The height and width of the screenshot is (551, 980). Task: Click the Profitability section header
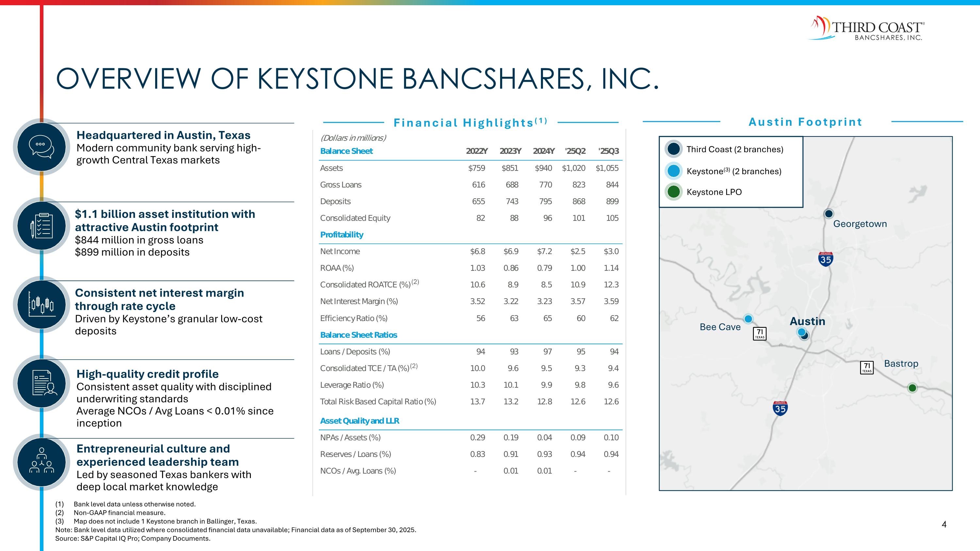click(x=342, y=235)
